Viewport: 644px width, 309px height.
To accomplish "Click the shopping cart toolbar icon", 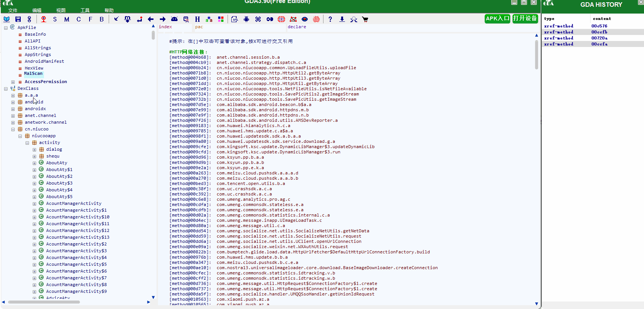I will (365, 19).
